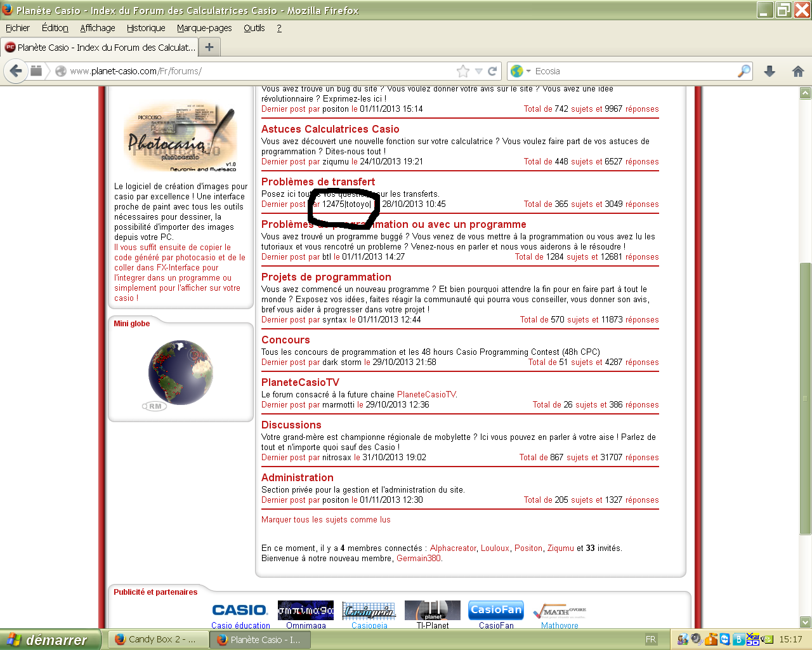Viewport: 812px width, 650px height.
Task: Open the Astuces Calculatrices Casio forum
Action: (x=331, y=129)
